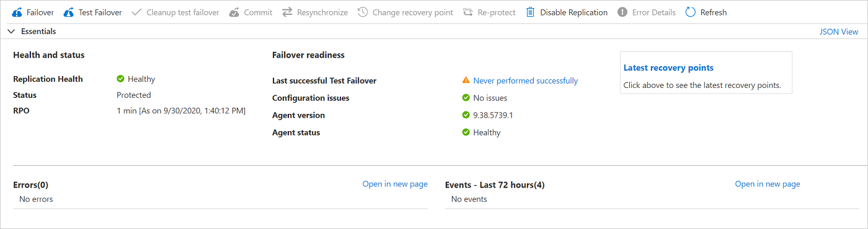Choose Re-protect in the toolbar

489,12
